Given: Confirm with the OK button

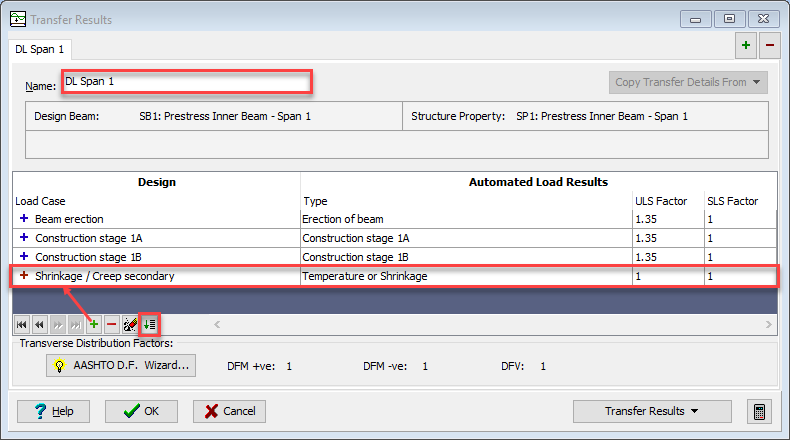Looking at the screenshot, I should (141, 411).
